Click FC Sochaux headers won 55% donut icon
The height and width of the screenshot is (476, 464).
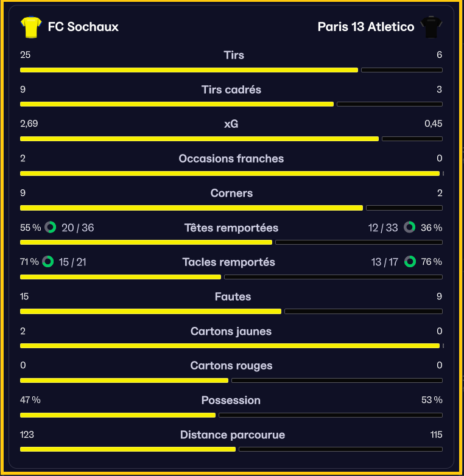click(51, 227)
